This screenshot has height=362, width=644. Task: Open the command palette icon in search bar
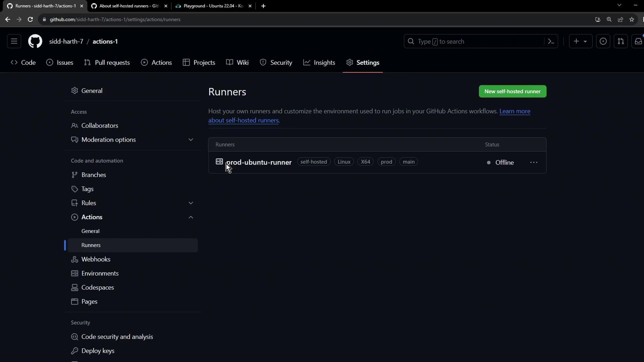[x=551, y=42]
